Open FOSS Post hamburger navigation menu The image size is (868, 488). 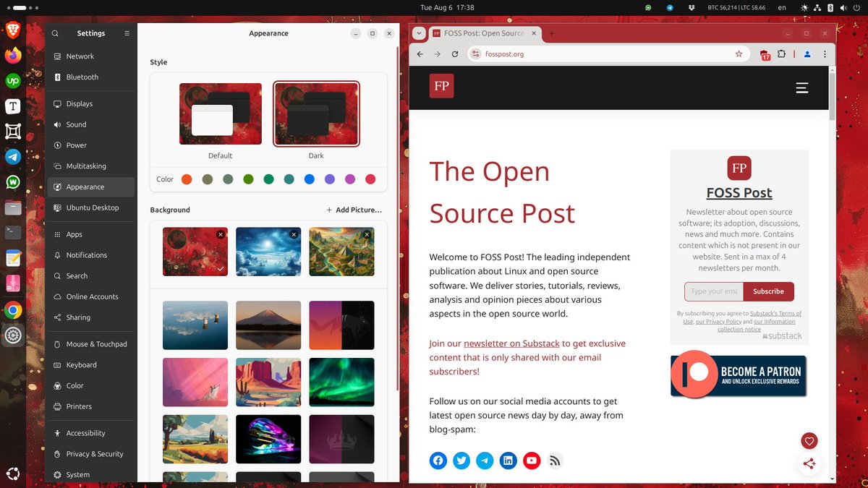click(x=801, y=87)
